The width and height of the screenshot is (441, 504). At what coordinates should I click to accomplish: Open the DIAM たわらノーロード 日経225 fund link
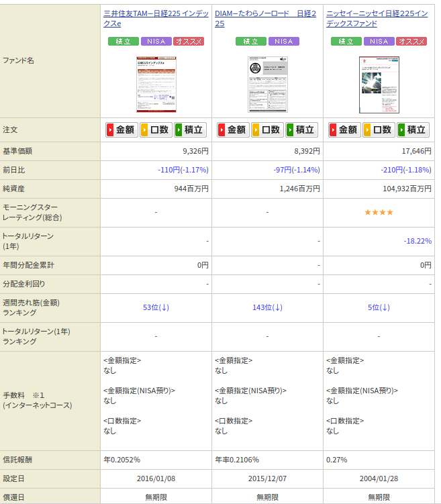tap(265, 14)
